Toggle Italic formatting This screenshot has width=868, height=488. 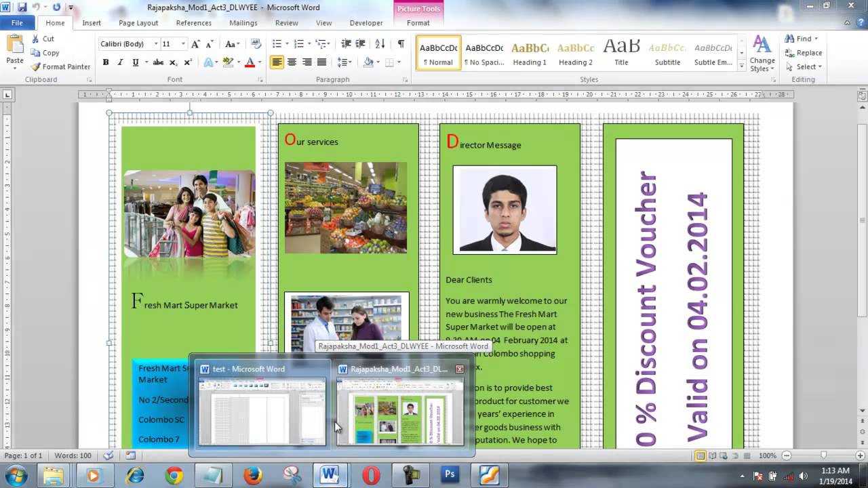click(x=121, y=62)
